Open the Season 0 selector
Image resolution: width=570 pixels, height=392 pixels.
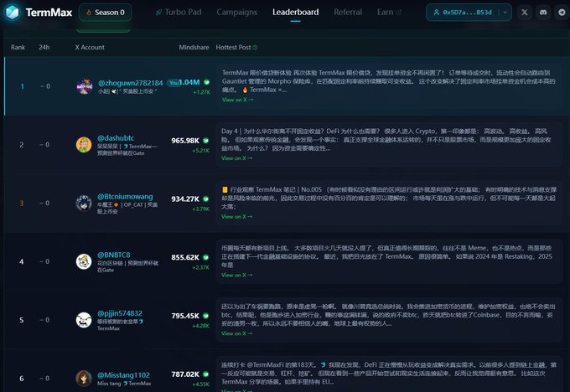coord(105,13)
